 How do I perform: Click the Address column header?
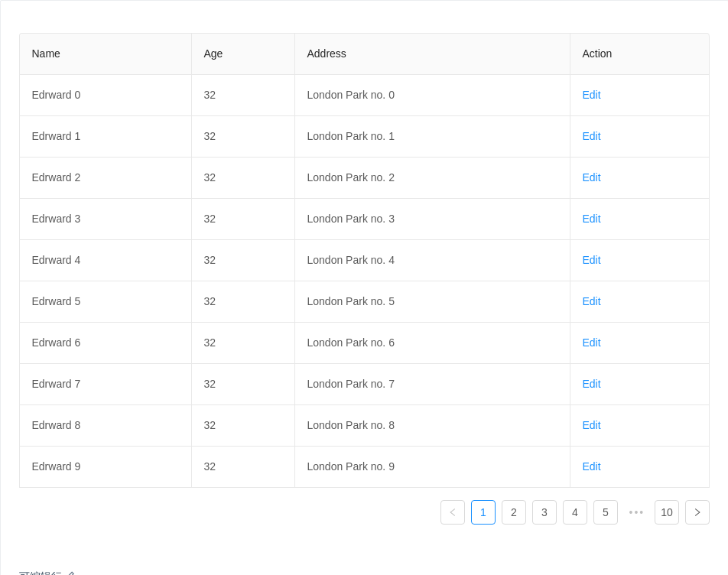tap(327, 54)
